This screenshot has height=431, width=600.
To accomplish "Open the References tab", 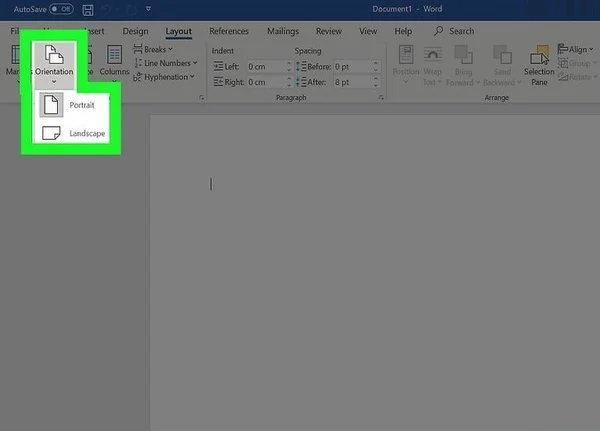I will [229, 31].
